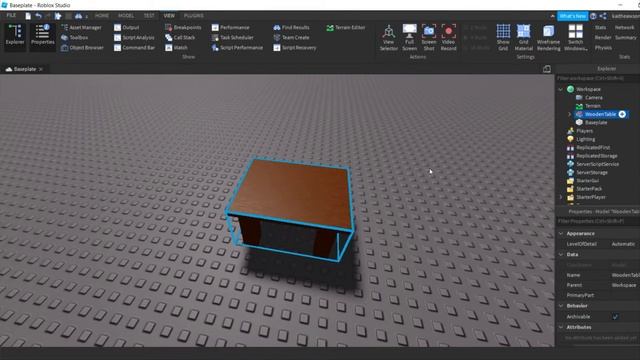
Task: Toggle the Stats display
Action: pyautogui.click(x=600, y=27)
